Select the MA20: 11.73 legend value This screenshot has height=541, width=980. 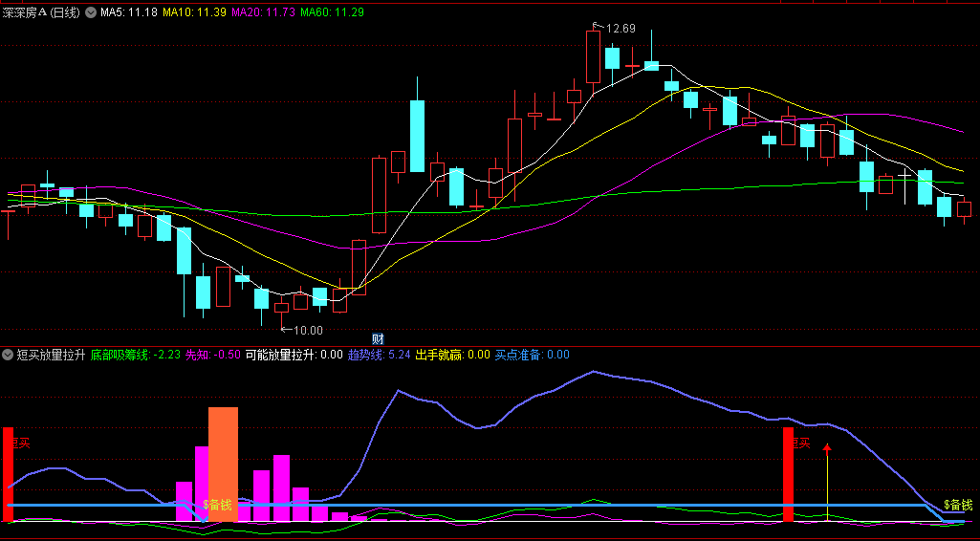[263, 11]
